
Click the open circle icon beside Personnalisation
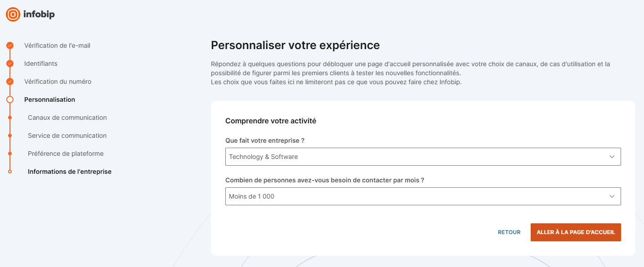point(10,100)
